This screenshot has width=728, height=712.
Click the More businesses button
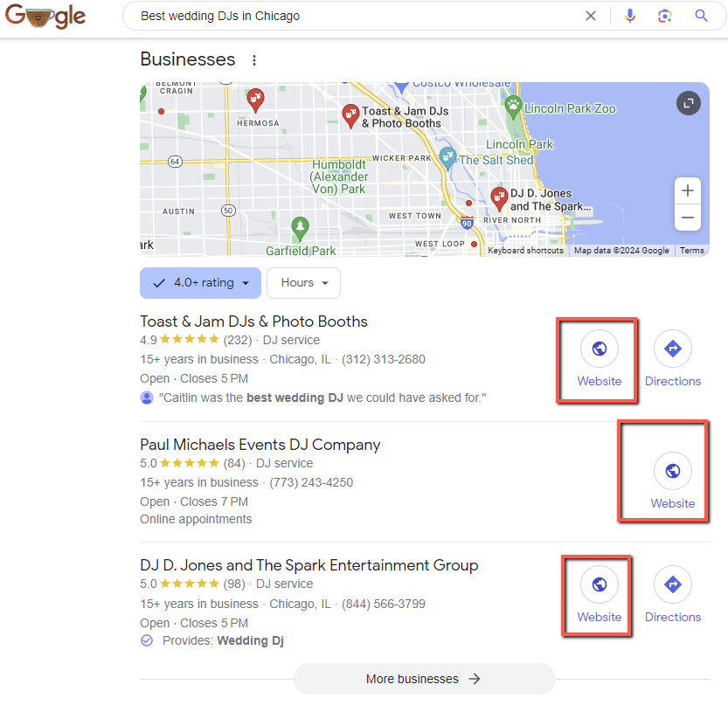click(x=425, y=679)
